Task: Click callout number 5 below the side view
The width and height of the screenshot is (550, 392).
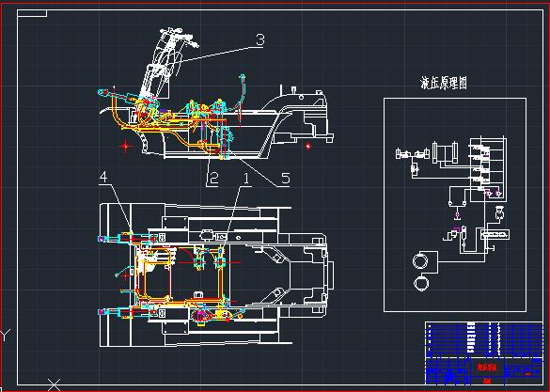Action: (286, 179)
